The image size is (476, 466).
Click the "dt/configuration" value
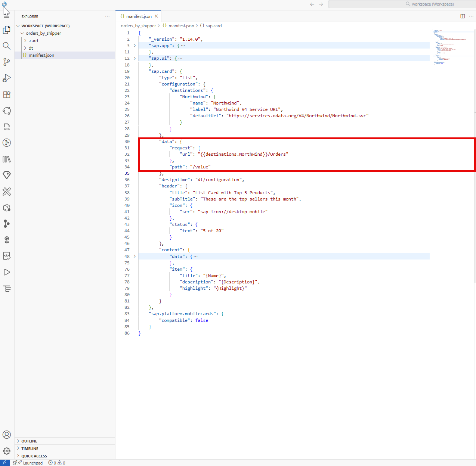[219, 180]
